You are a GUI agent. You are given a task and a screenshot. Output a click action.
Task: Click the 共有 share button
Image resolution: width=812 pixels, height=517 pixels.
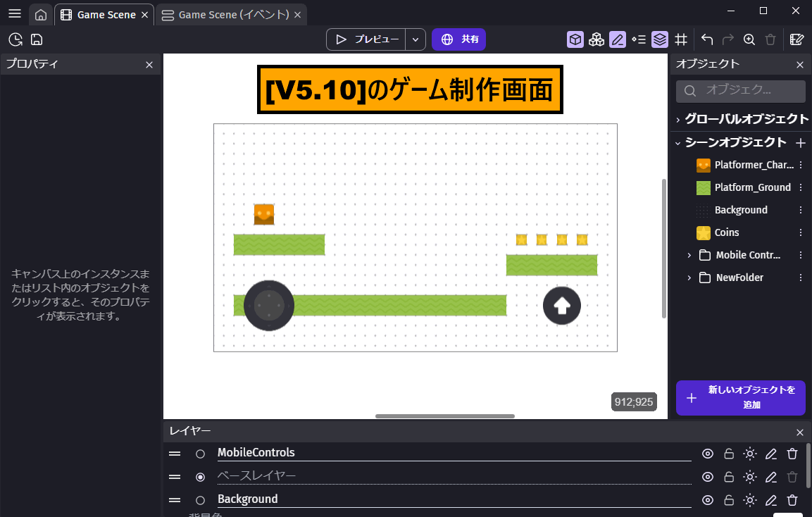click(458, 39)
